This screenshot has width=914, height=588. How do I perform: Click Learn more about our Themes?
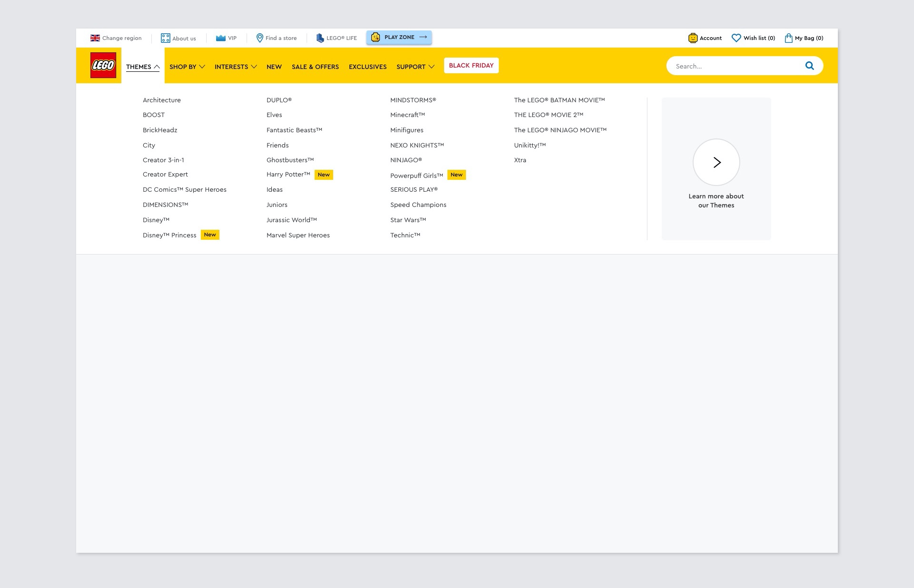click(716, 201)
